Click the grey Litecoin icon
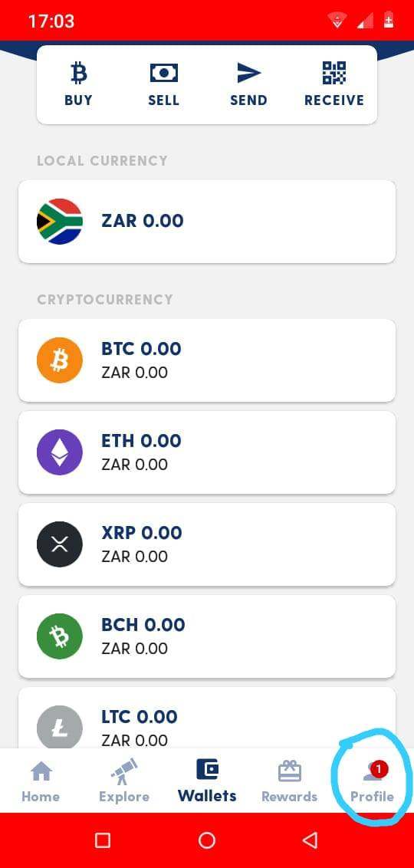The width and height of the screenshot is (414, 868). point(60,727)
